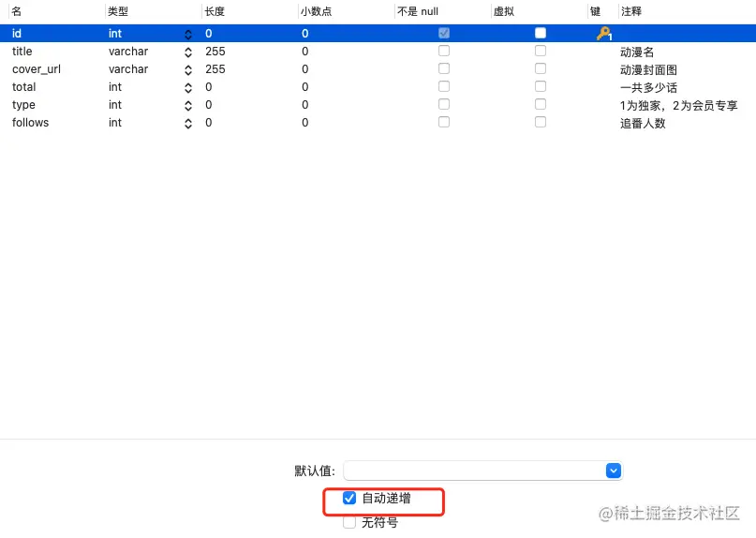Click comment 动漫封面图
The width and height of the screenshot is (756, 538).
point(648,69)
